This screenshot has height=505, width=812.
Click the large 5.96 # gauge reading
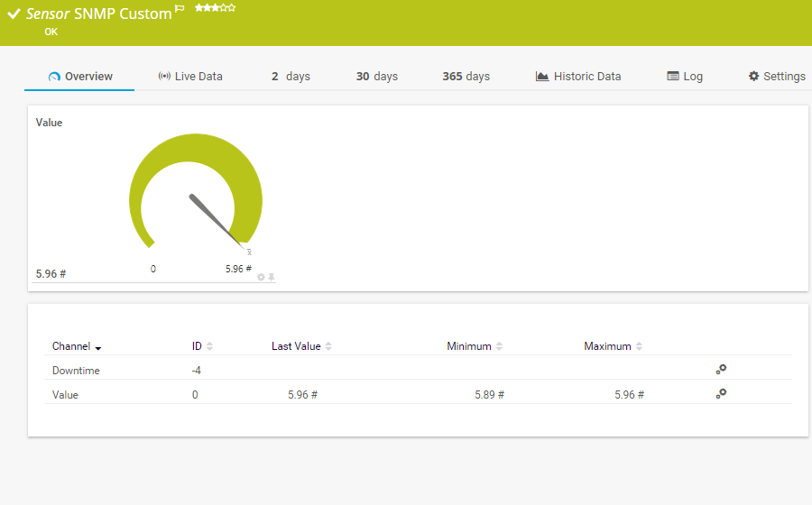pyautogui.click(x=51, y=274)
